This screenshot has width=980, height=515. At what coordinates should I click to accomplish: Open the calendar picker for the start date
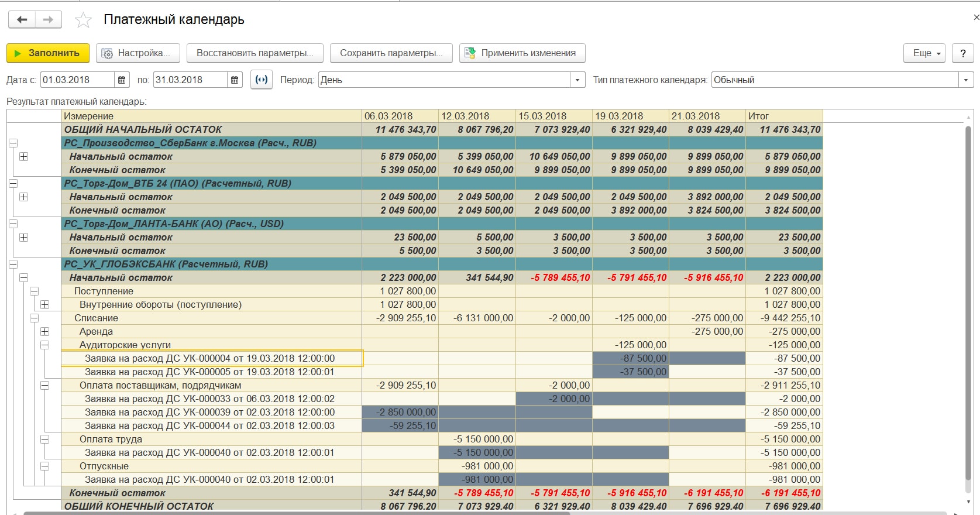point(122,80)
